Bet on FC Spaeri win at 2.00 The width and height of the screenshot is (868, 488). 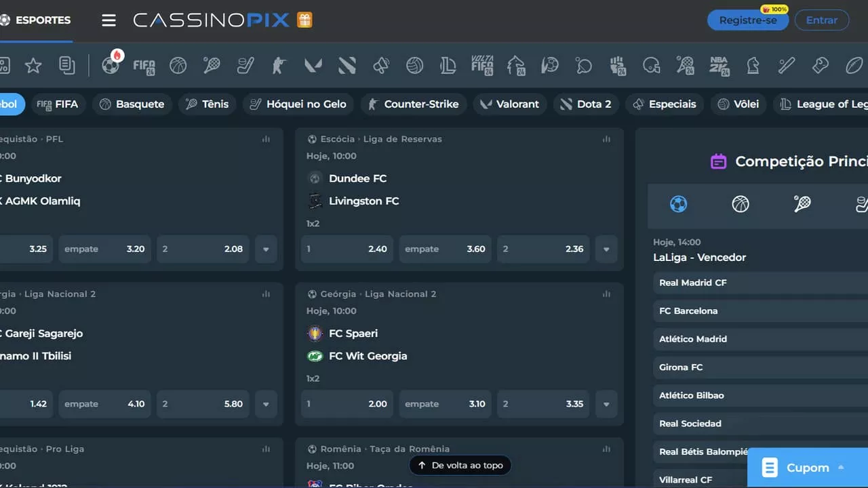(347, 404)
